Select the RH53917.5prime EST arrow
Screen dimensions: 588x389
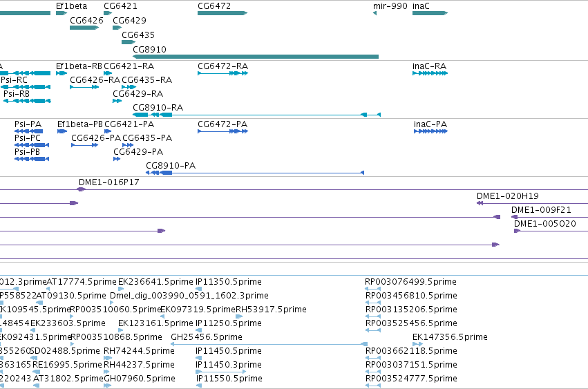tap(239, 316)
